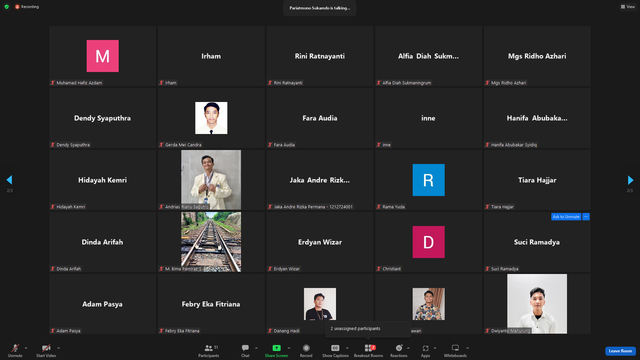Click muted mic icon beside Erdyan Wizar label

click(x=270, y=269)
